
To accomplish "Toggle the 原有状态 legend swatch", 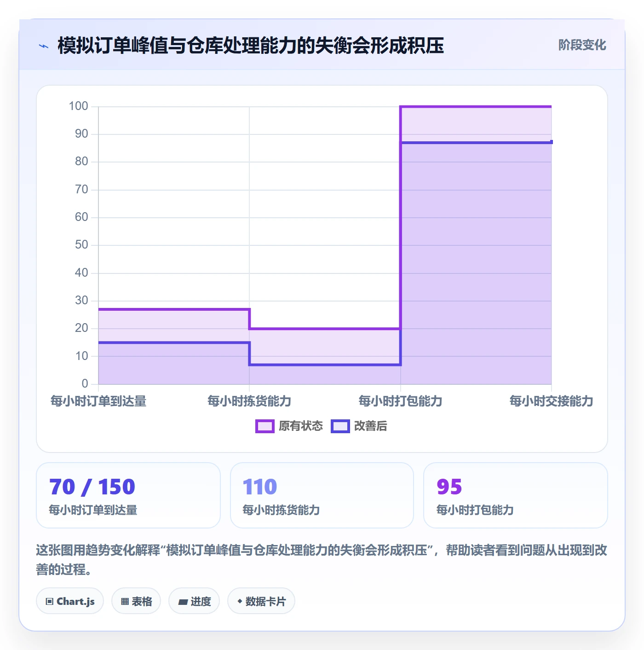I will tap(265, 426).
